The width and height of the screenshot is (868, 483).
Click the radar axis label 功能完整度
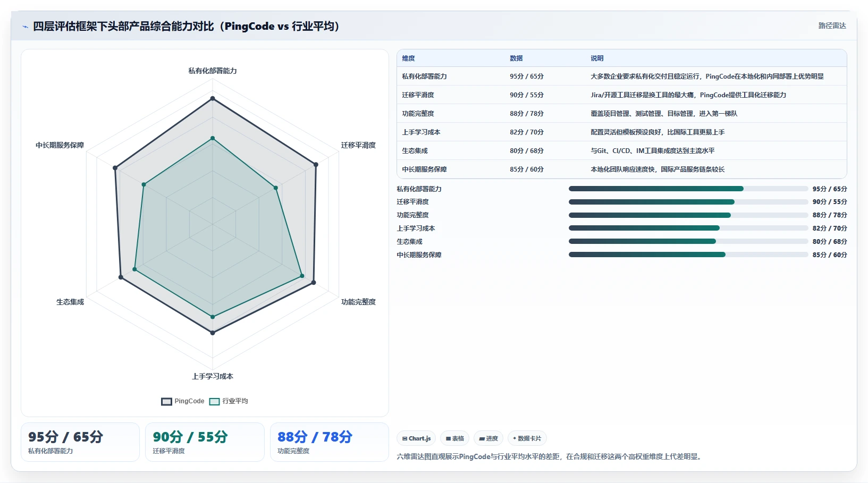coord(358,302)
